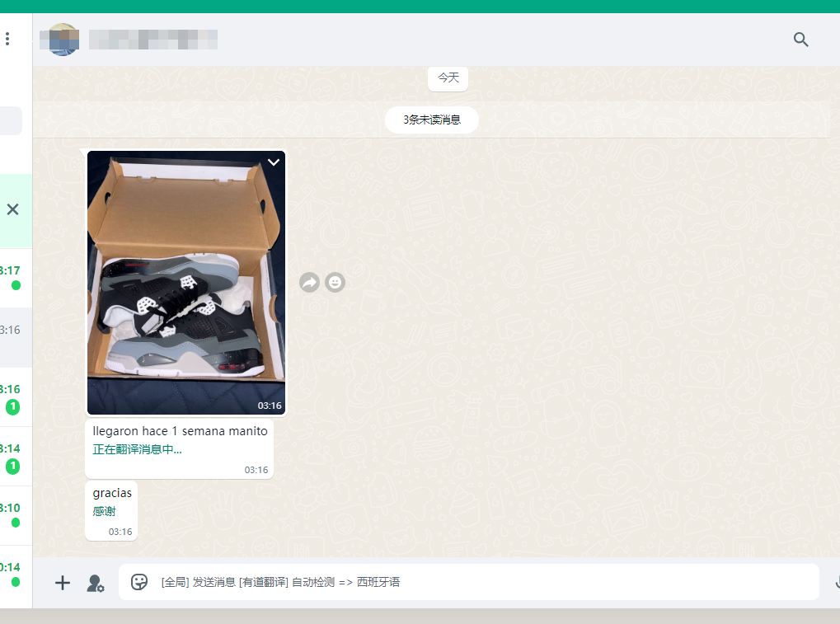The height and width of the screenshot is (624, 840).
Task: Click the search magnifier in chat header
Action: [800, 40]
